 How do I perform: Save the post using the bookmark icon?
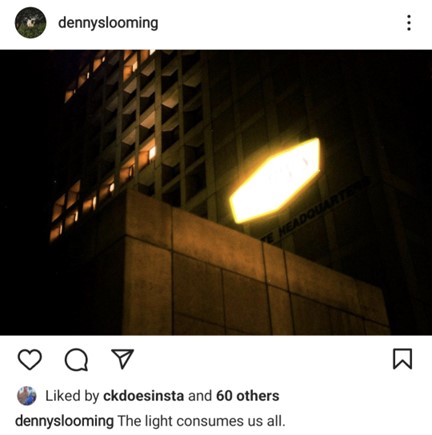pos(402,359)
